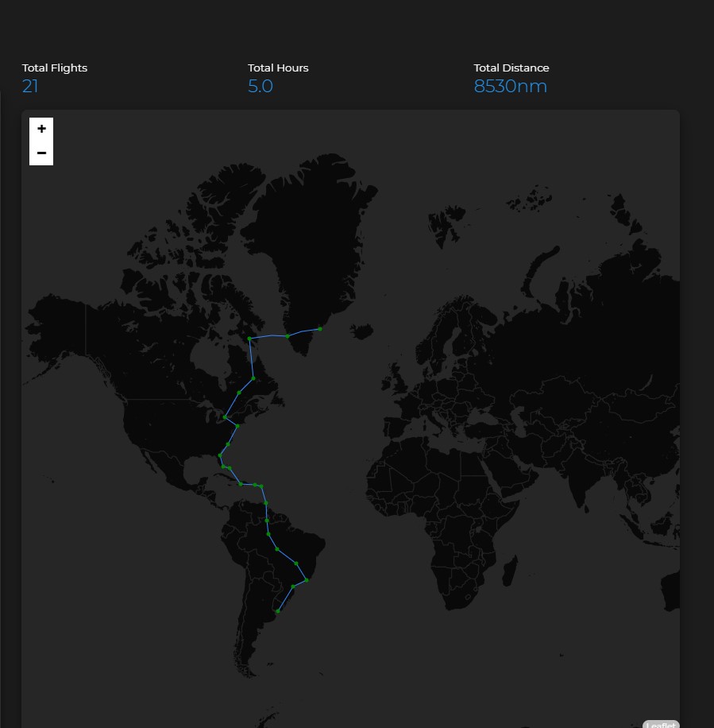Select the southern Brazil marker west of the coastal tip

[x=293, y=587]
